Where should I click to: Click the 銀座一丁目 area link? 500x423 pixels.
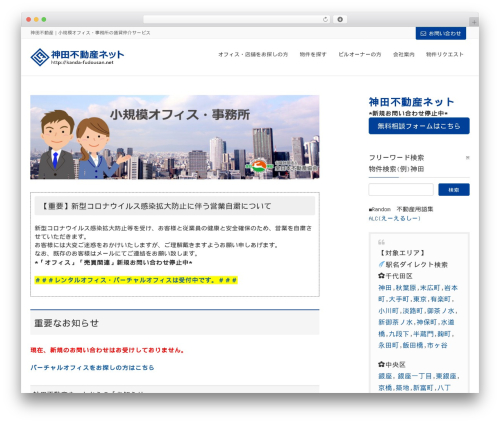pos(414,376)
